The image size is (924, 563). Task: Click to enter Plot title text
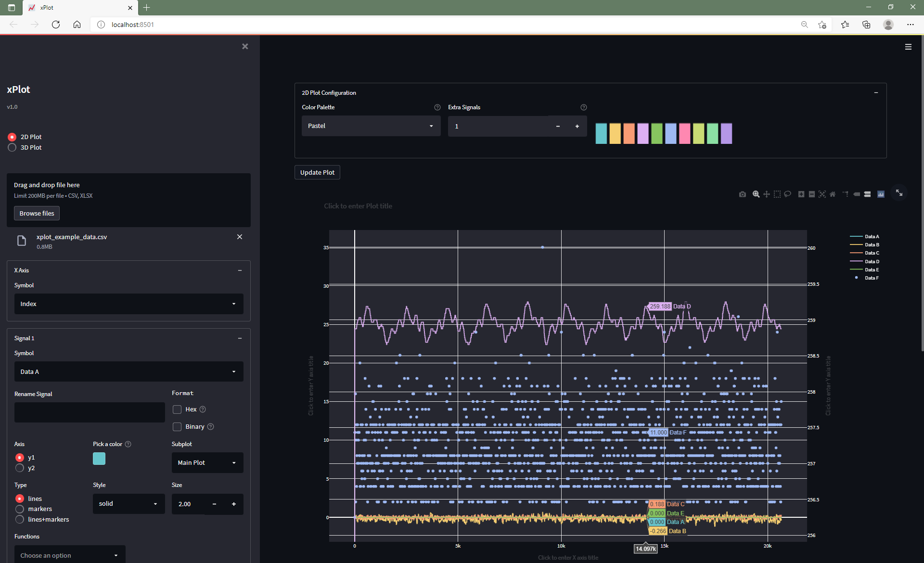(358, 206)
